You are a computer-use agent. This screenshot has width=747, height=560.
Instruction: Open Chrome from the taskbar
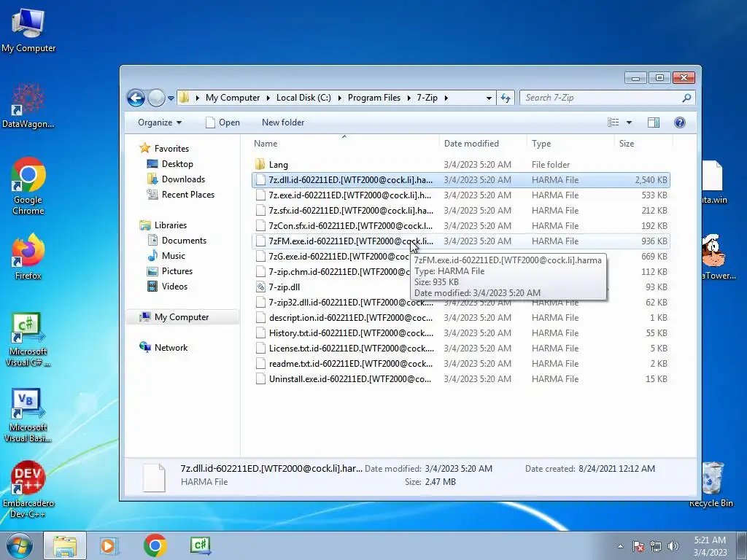pos(155,545)
